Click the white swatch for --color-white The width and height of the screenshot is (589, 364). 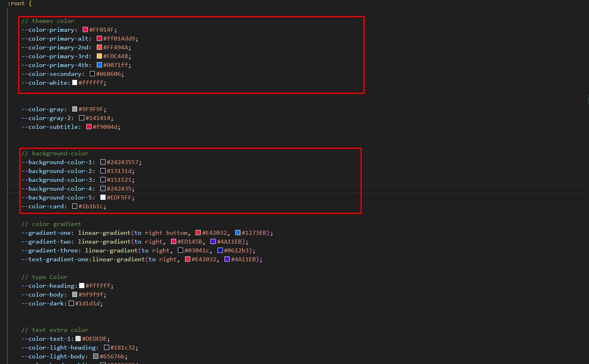click(75, 83)
